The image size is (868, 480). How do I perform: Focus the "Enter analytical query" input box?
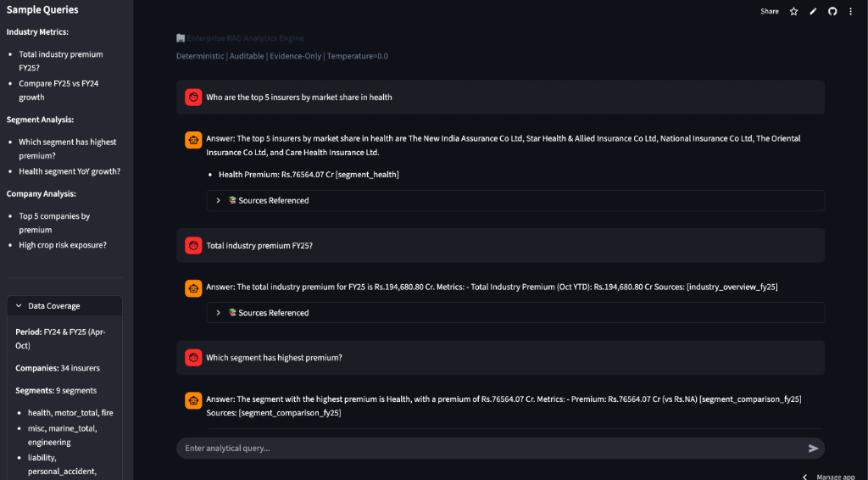click(492, 448)
